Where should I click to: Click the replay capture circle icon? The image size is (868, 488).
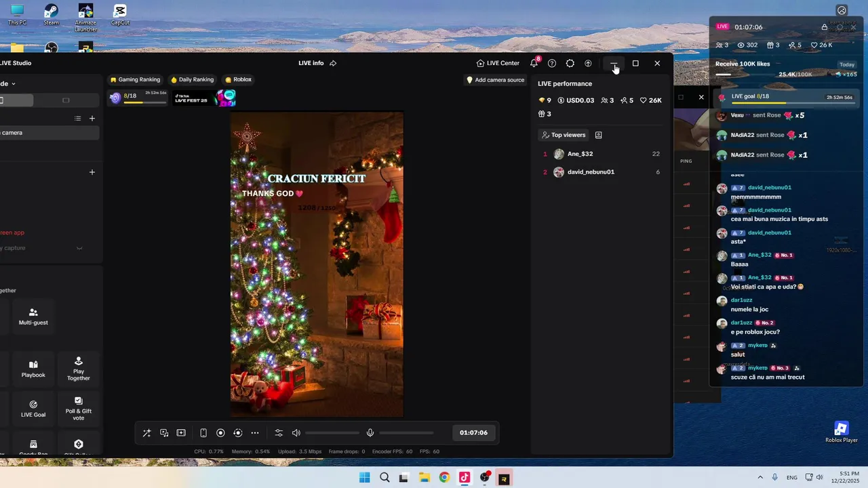(237, 433)
